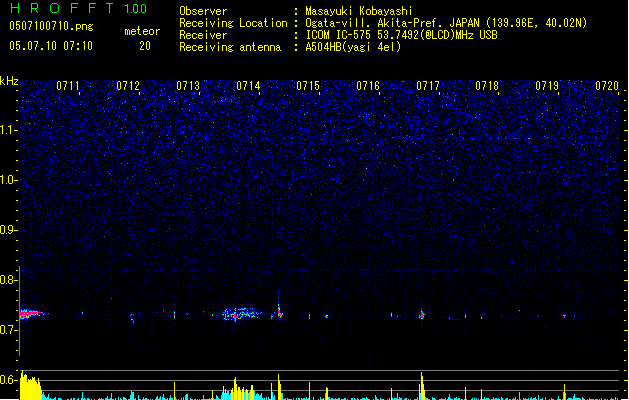Screen dimensions: 629x400
Task: Click the meteor count 20
Action: 145,46
